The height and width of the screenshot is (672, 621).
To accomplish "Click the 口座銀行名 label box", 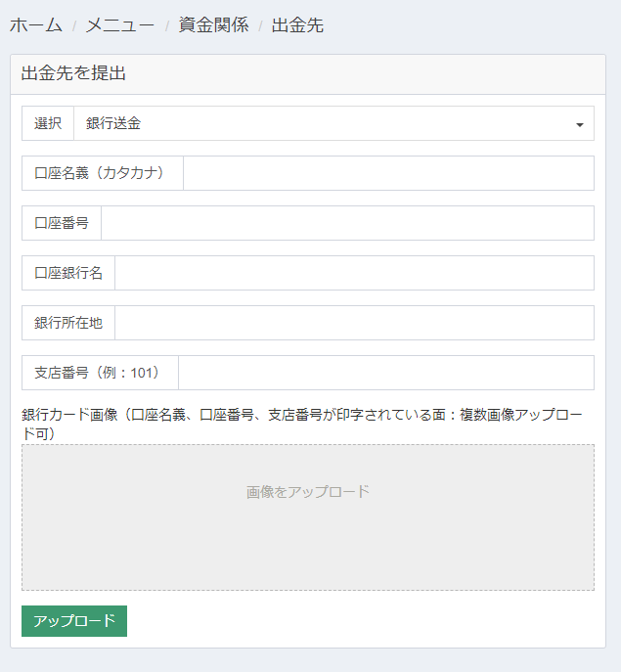I will 68,273.
